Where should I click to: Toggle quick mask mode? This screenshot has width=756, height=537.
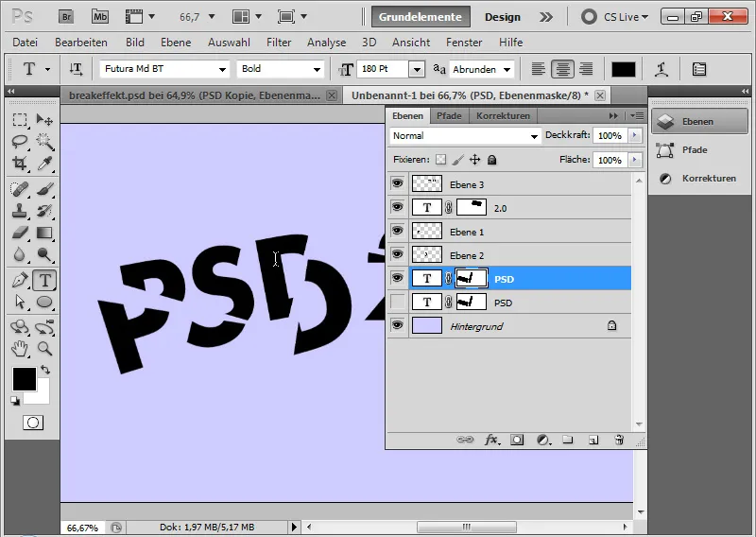tap(33, 424)
